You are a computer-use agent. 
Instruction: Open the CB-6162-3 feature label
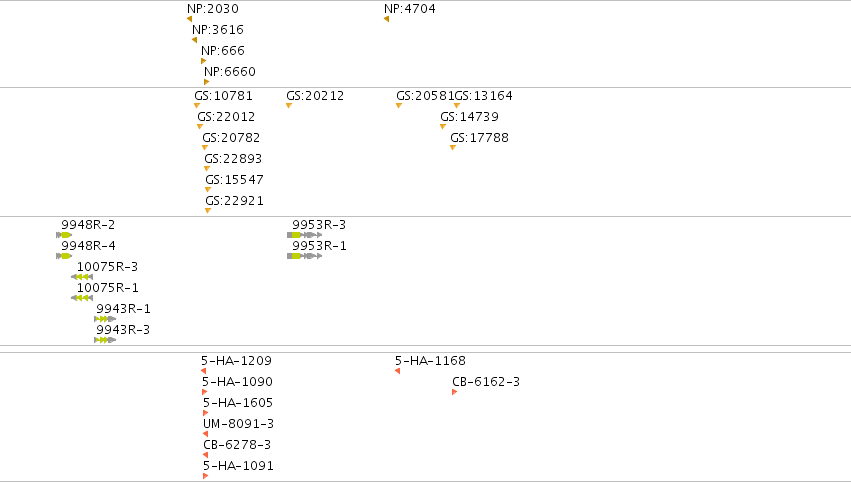486,382
